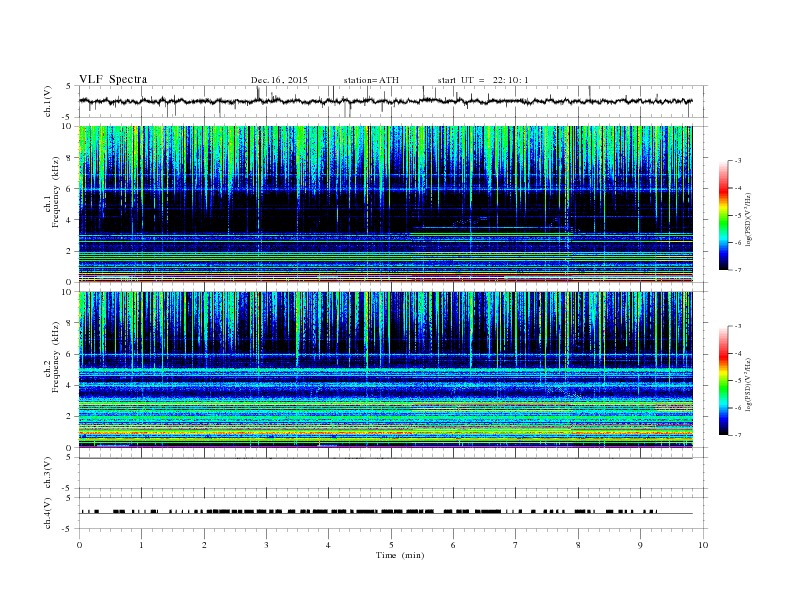Click the ch.1 spectrogram color bar
Screen dimensions: 792x612
723,216
